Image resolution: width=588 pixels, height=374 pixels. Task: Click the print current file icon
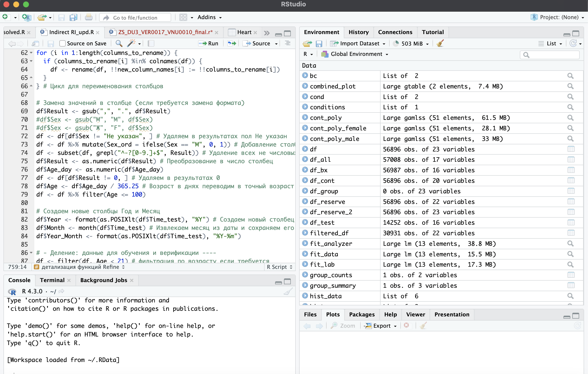89,17
